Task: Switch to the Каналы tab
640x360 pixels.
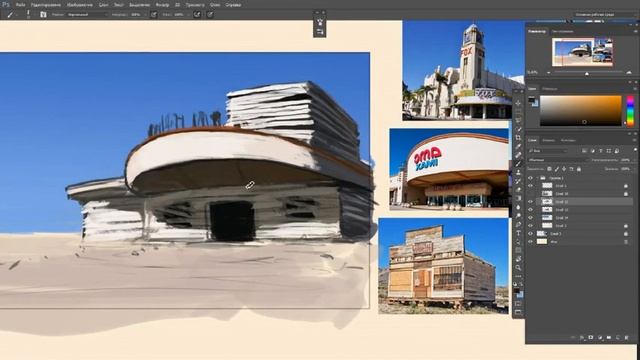Action: pos(549,140)
